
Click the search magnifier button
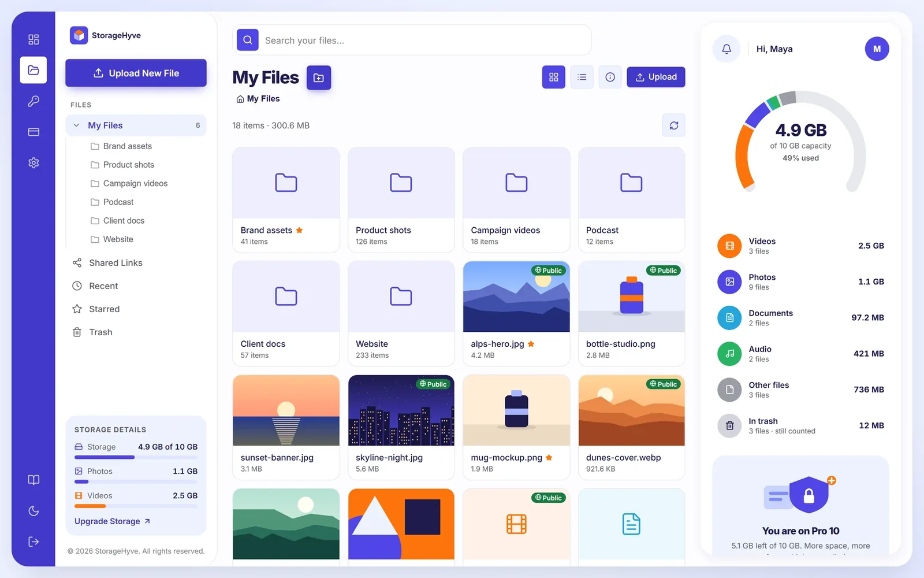click(x=248, y=40)
